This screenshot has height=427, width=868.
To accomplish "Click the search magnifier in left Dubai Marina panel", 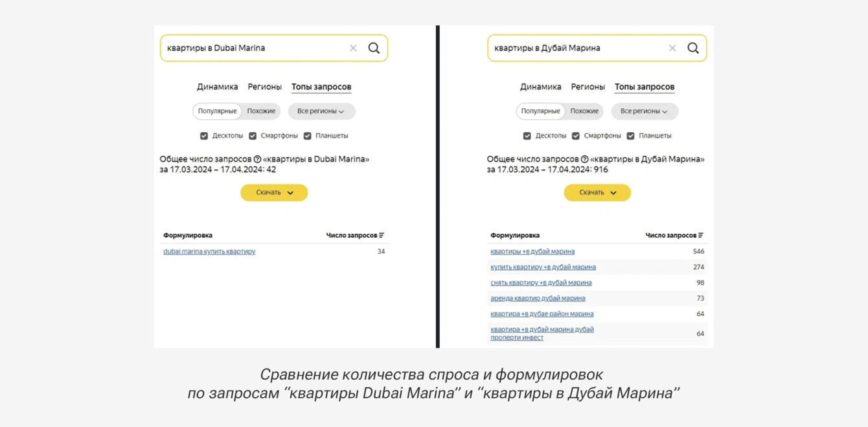I will pos(374,48).
